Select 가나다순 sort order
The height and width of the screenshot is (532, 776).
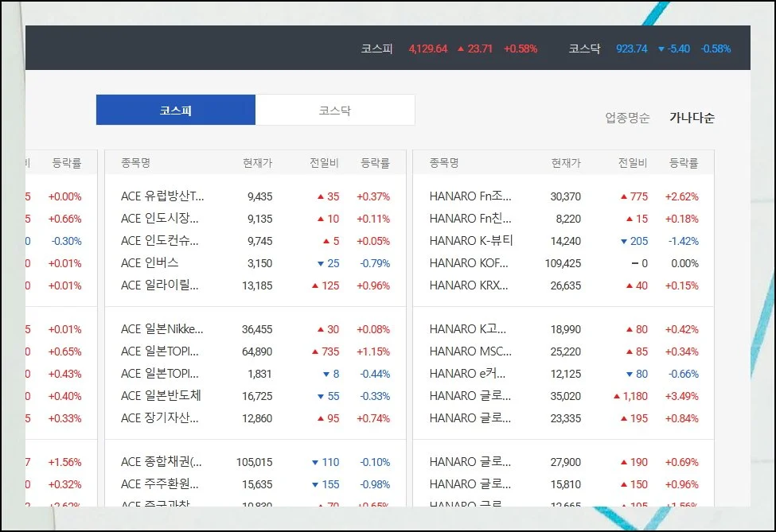pos(692,118)
